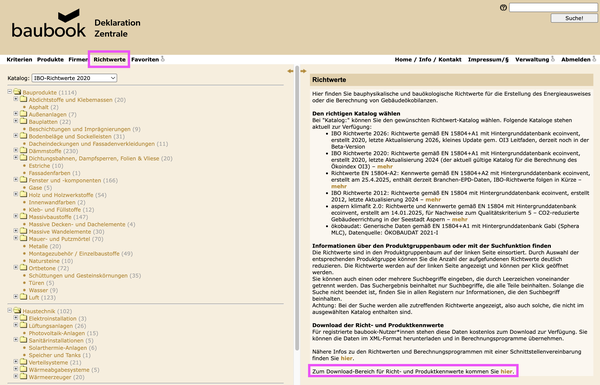Click hier link for Schnittstellenvereinbarung info
Viewport: 600px width, 385px height.
pyautogui.click(x=346, y=358)
